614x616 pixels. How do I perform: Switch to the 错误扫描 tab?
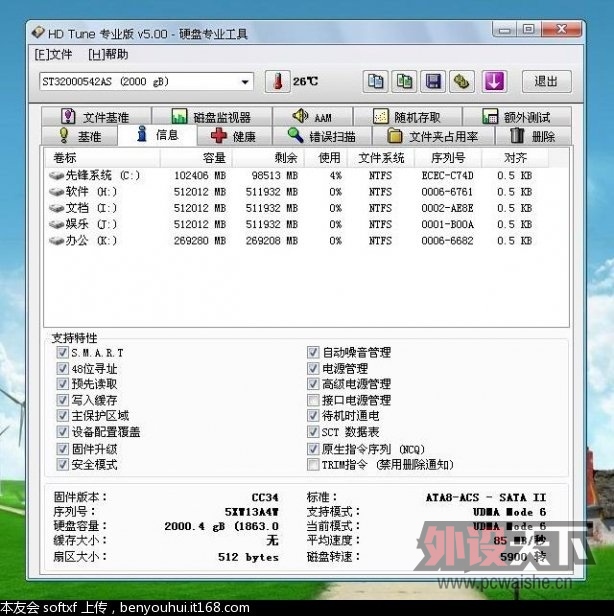coord(322,136)
